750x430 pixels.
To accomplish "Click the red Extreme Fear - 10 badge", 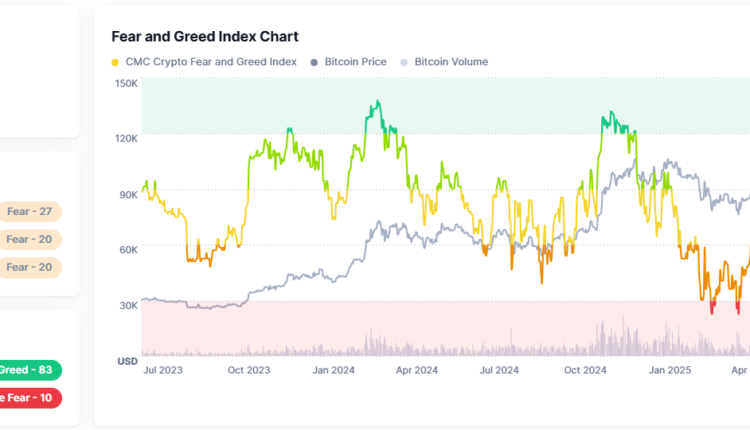I will point(29,398).
